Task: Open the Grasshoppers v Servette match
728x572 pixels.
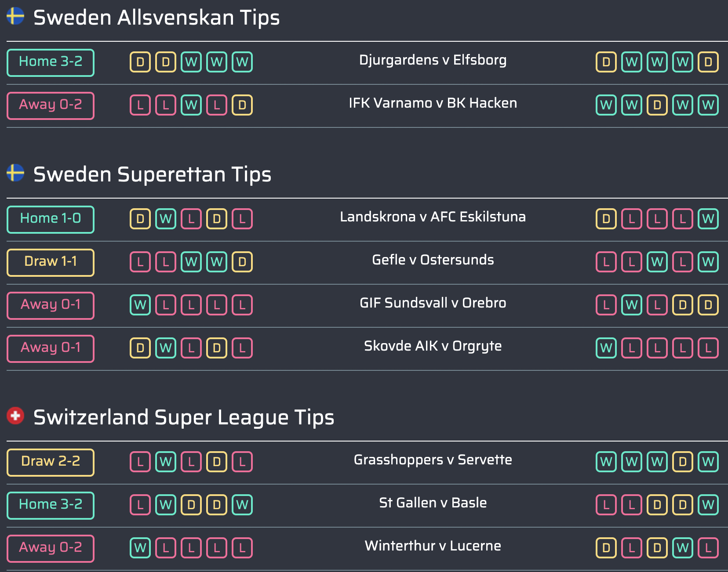Action: (x=433, y=460)
